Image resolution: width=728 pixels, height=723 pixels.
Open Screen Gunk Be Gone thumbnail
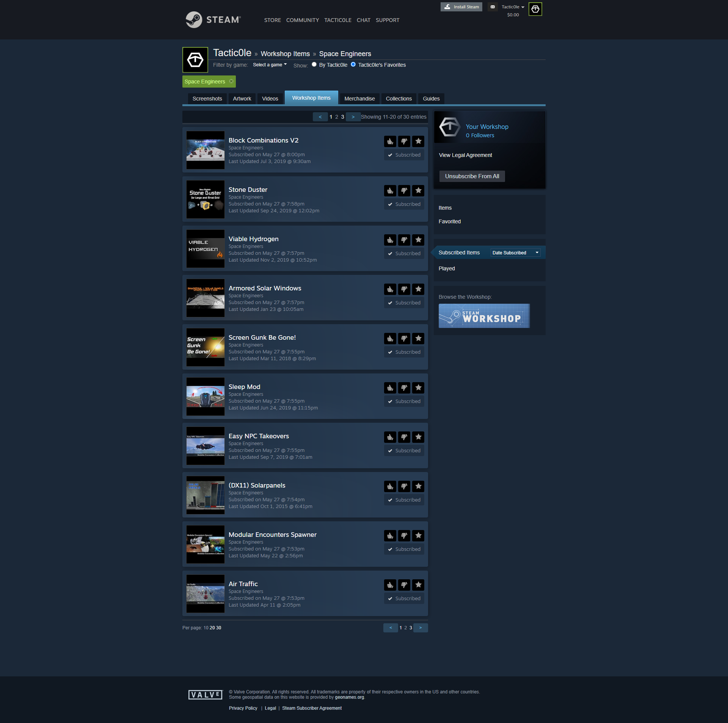tap(206, 347)
